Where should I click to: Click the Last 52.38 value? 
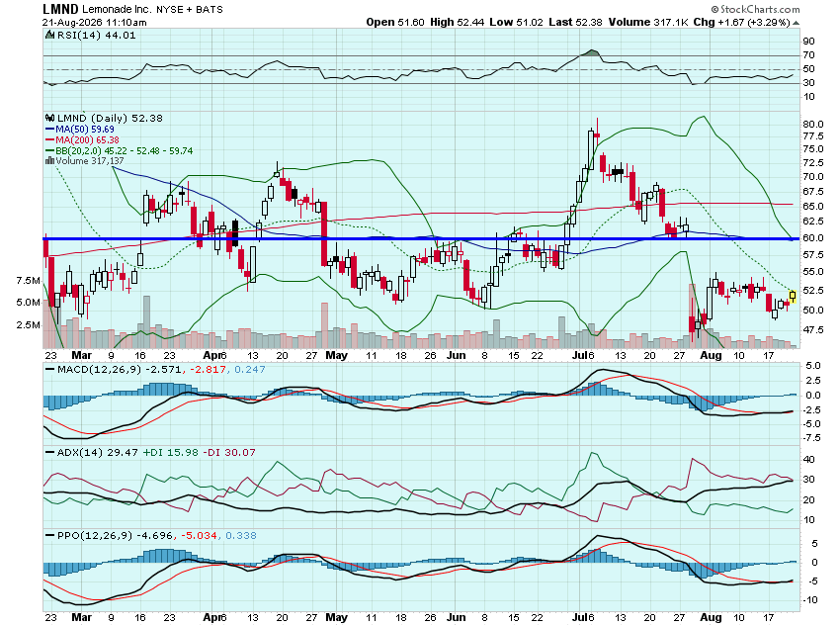pyautogui.click(x=575, y=23)
